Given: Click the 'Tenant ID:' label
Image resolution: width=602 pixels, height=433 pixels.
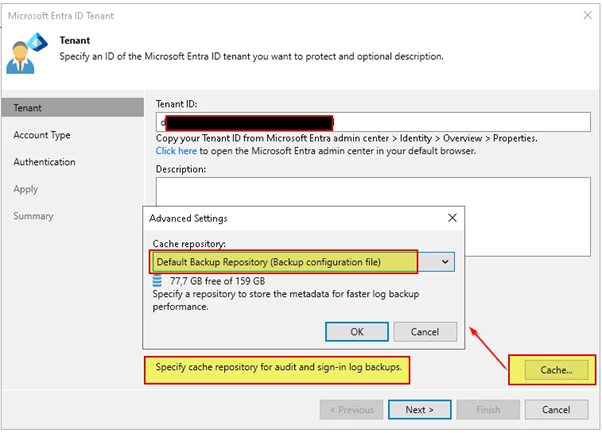Looking at the screenshot, I should click(x=176, y=104).
